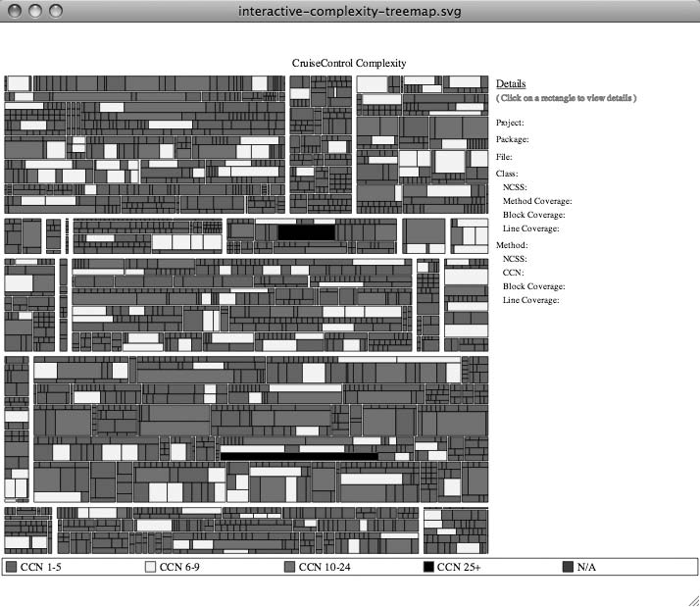The image size is (700, 607).
Task: Click the N/A legend color swatch
Action: pos(568,567)
